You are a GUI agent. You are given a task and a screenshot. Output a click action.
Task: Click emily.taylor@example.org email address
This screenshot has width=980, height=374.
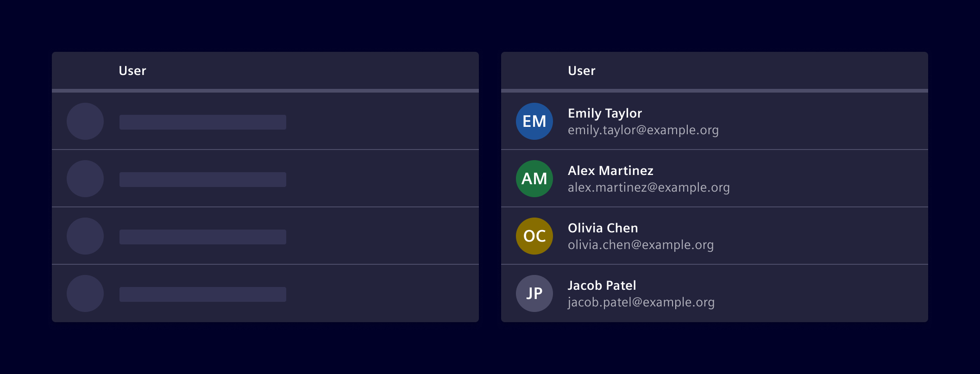(643, 130)
